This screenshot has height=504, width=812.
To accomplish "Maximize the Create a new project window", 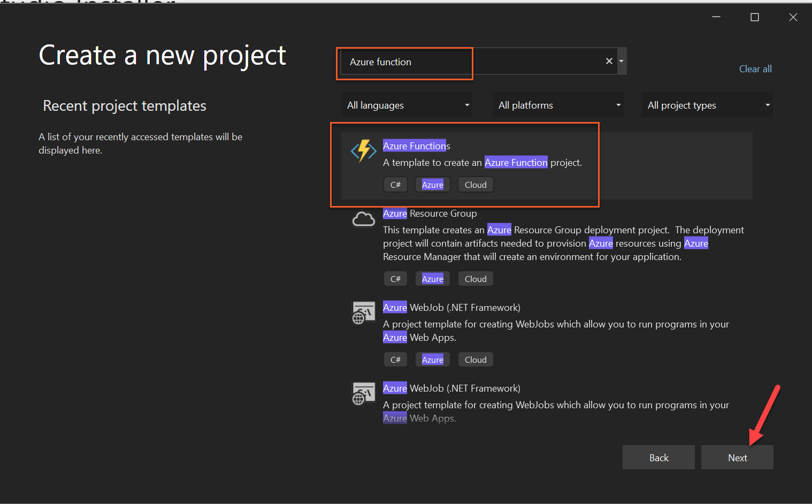I will (x=755, y=17).
